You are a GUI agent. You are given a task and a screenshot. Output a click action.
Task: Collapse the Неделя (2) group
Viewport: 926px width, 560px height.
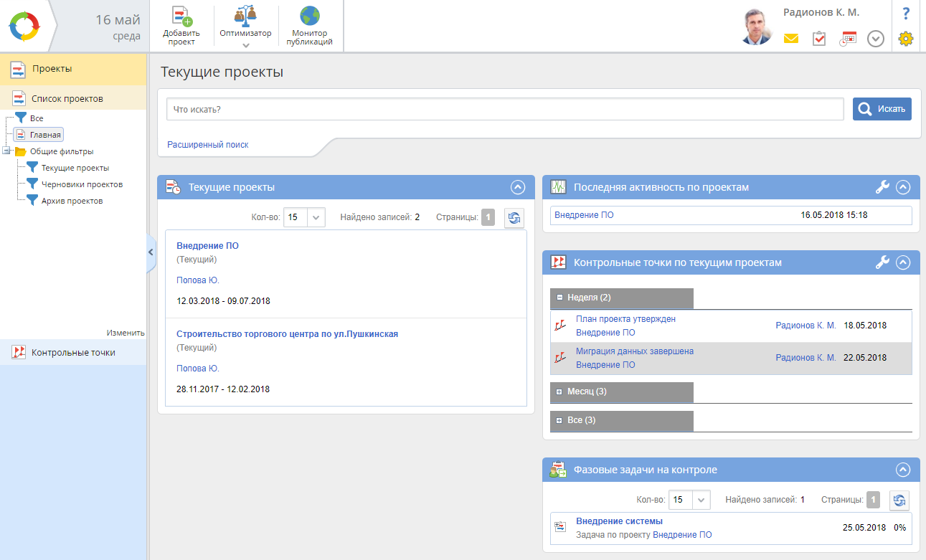tap(559, 297)
